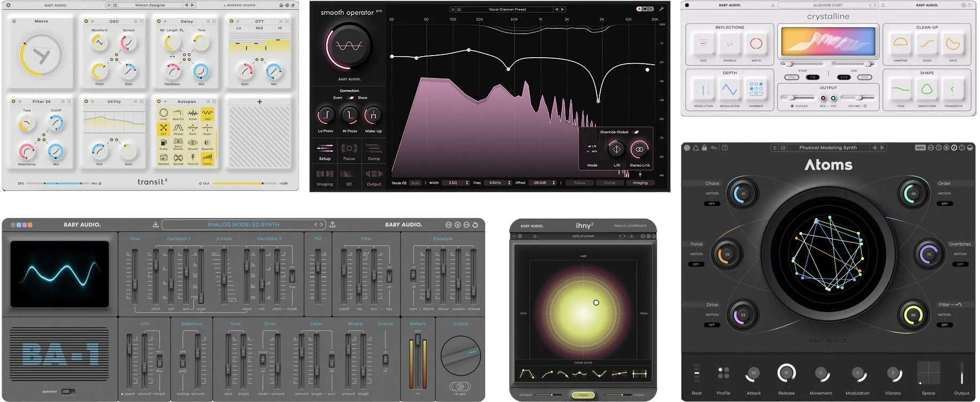
Task: Open Output tab in Smooth Operator
Action: point(374,177)
